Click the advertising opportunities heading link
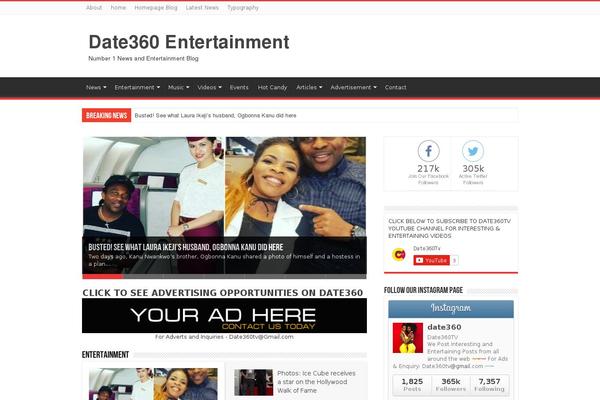The height and width of the screenshot is (400, 600). [x=223, y=293]
